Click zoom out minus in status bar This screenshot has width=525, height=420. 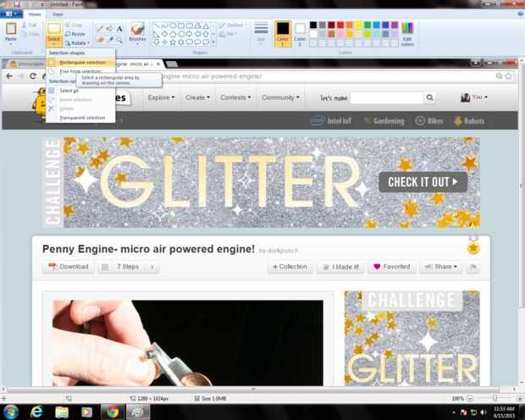click(470, 399)
